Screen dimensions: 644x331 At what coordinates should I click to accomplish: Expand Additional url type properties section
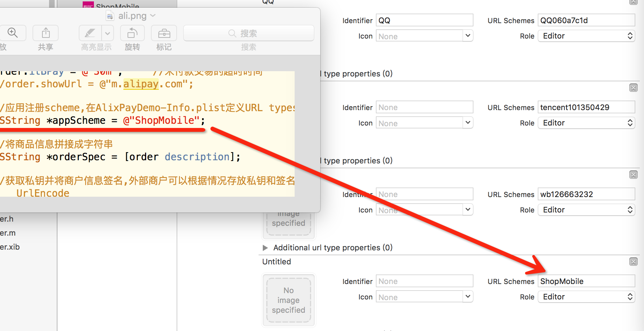(265, 248)
